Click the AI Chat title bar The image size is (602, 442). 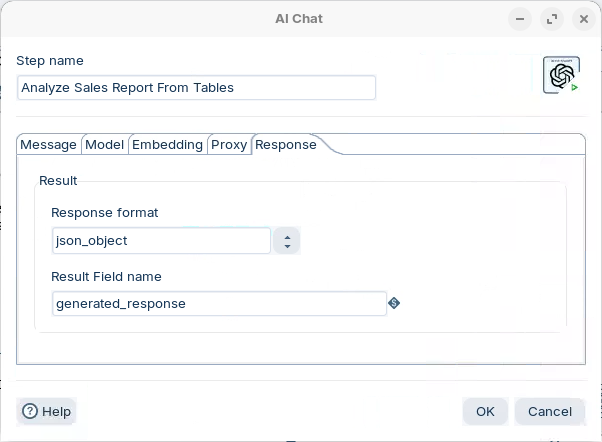(299, 19)
